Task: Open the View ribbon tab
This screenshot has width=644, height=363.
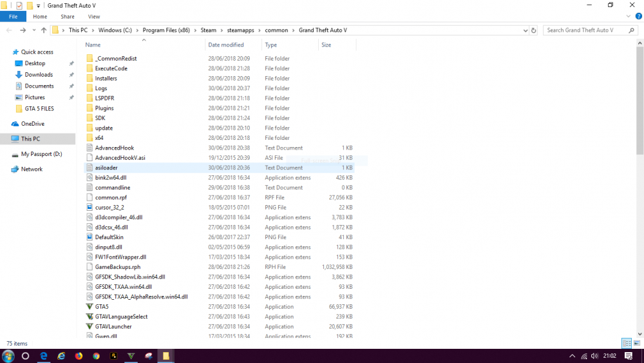Action: click(93, 17)
